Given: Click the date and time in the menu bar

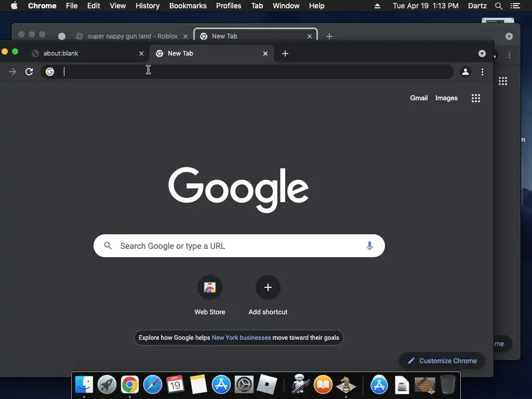Looking at the screenshot, I should pos(425,6).
